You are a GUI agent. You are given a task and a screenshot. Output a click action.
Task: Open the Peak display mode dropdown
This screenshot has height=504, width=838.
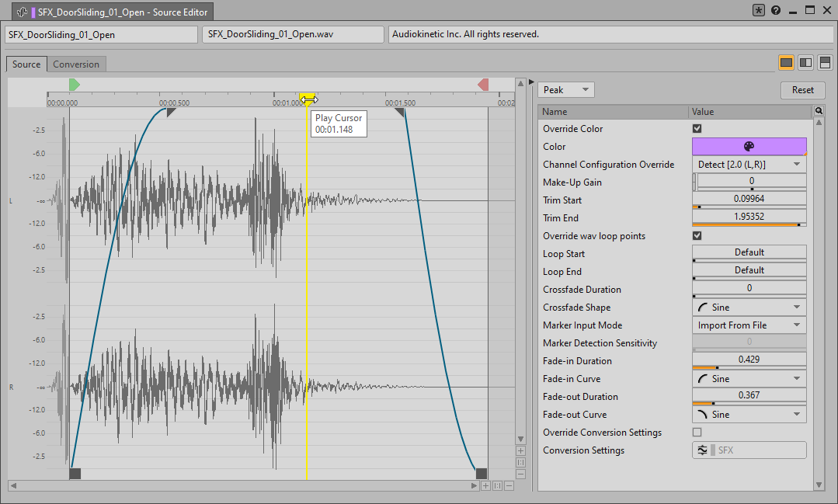pyautogui.click(x=565, y=90)
